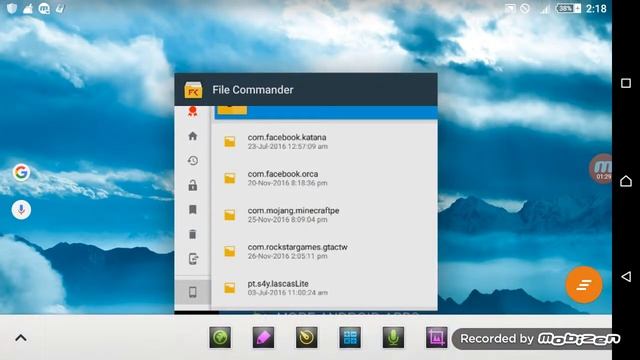640x360 pixels.
Task: Click the date 20-Nov-2016 8:18:36 pm
Action: [287, 183]
